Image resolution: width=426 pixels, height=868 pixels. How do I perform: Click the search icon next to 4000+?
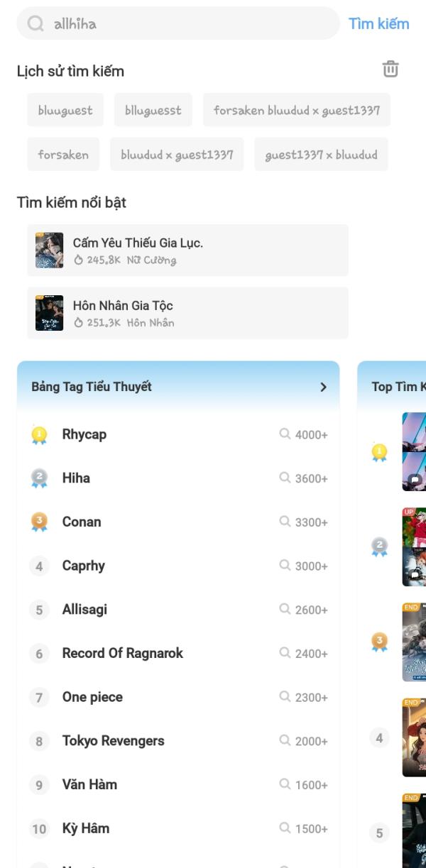285,434
